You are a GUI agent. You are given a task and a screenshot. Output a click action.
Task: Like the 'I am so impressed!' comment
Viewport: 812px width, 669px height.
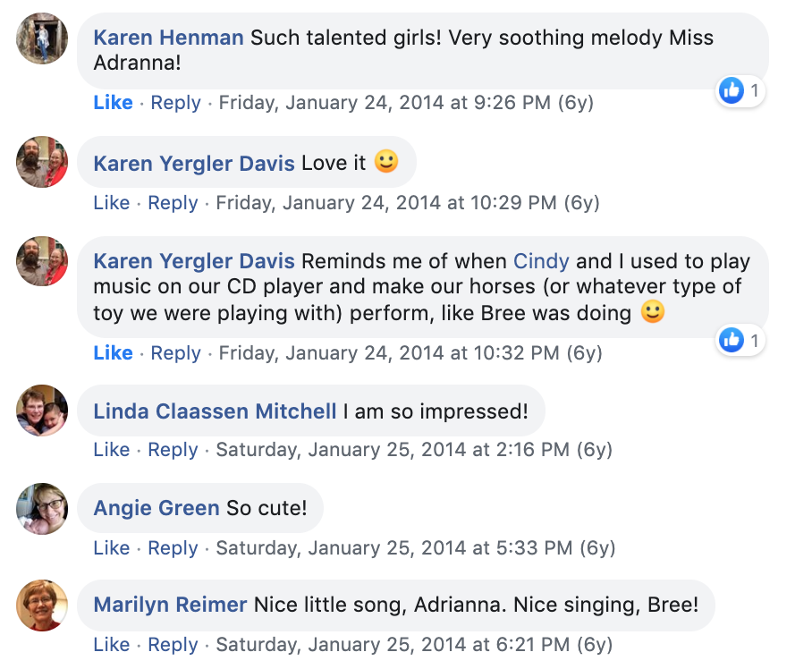pyautogui.click(x=111, y=450)
